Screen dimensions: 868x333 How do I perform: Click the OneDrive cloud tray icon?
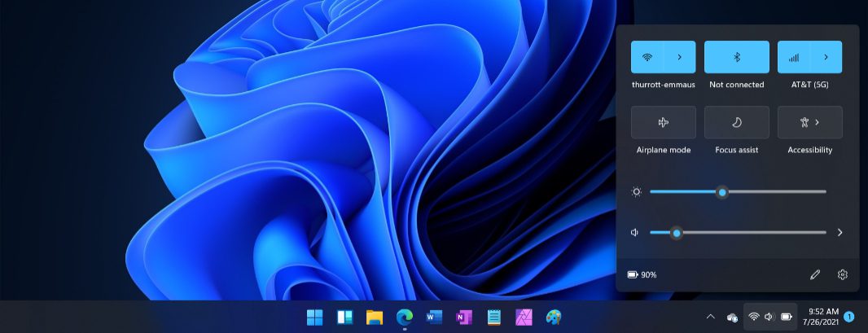[732, 317]
